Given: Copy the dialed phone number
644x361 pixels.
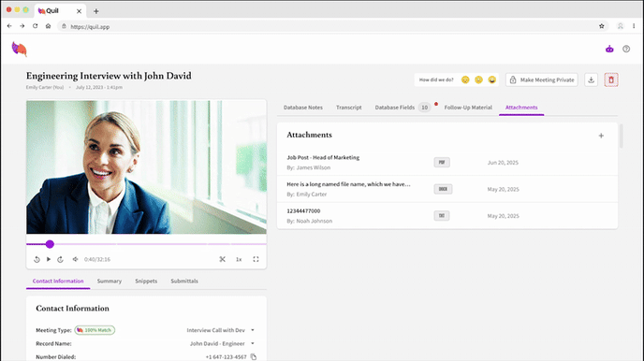Looking at the screenshot, I should click(254, 357).
